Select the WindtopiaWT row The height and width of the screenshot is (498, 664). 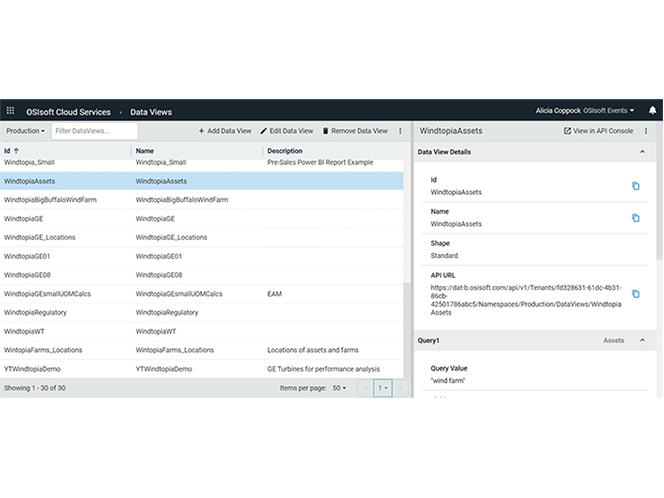coord(202,331)
